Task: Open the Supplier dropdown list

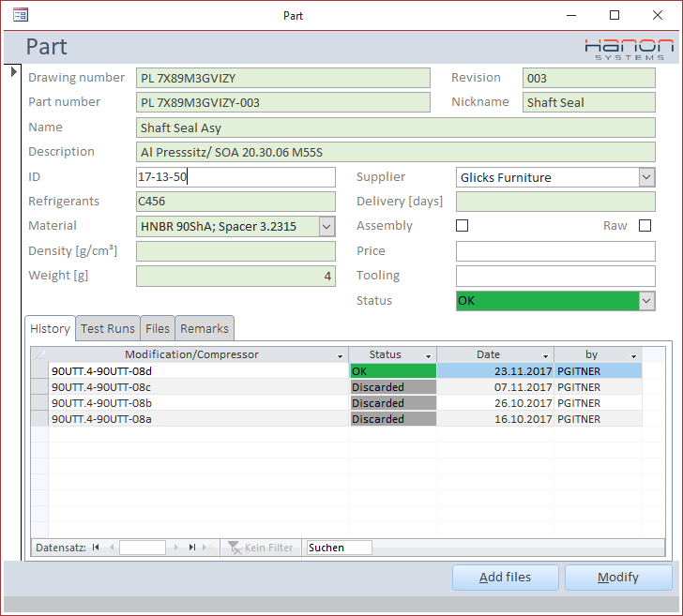Action: [646, 177]
